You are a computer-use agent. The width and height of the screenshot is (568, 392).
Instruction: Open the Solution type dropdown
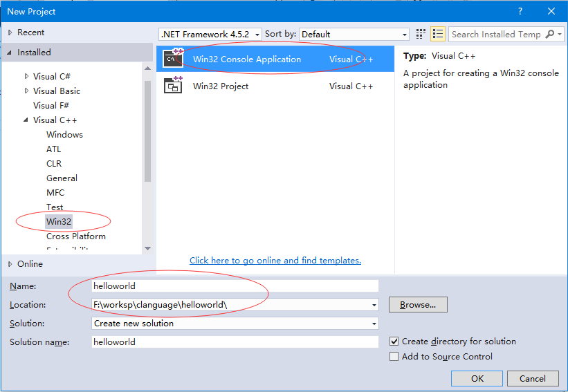pos(235,324)
